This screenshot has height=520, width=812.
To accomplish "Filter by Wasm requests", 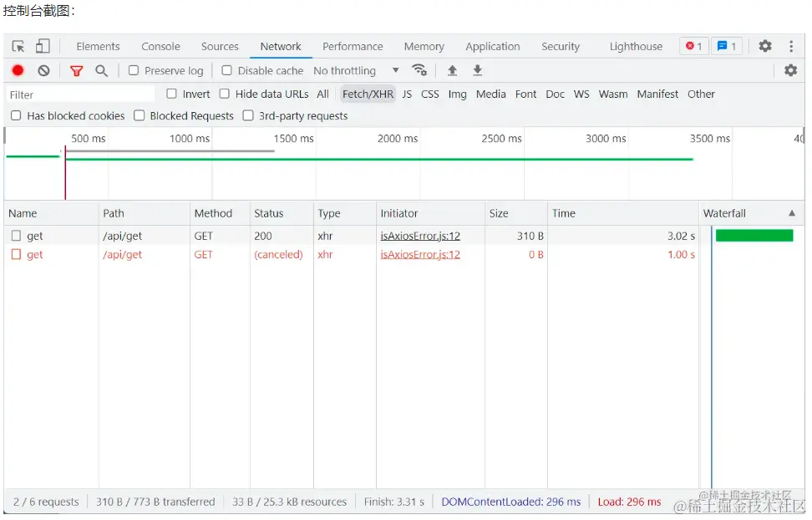I will (613, 94).
